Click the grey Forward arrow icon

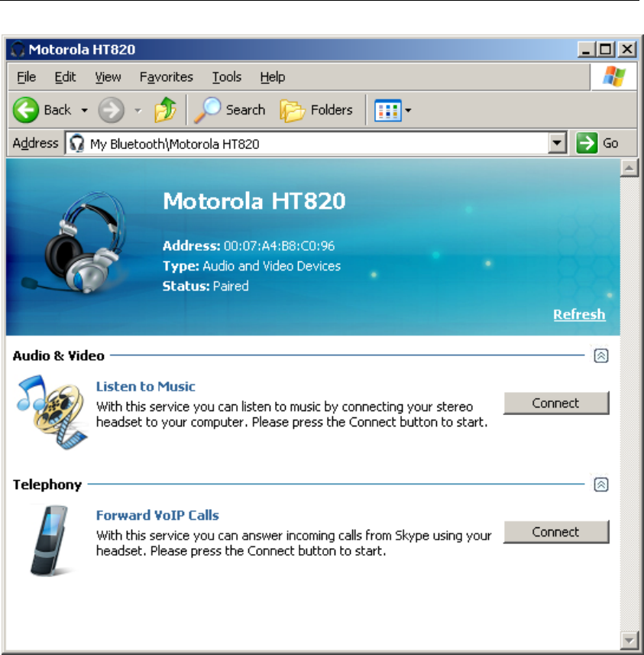click(111, 110)
